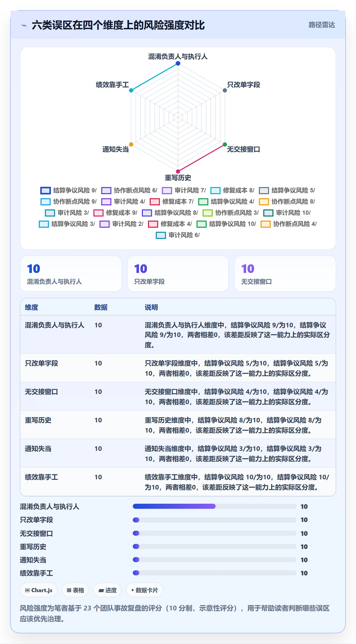
Task: Click the progress bar in the 绩效靠手工 row
Action: pos(214,573)
